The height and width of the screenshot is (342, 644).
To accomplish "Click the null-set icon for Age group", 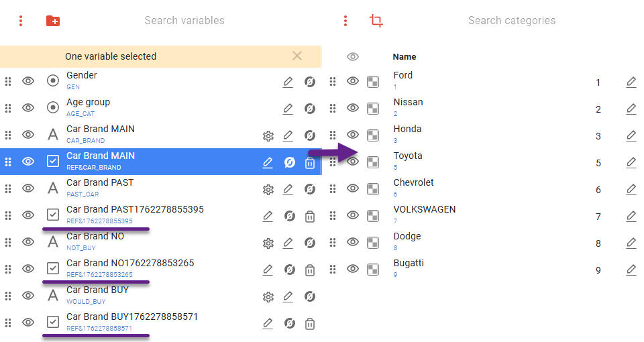I will pos(309,109).
